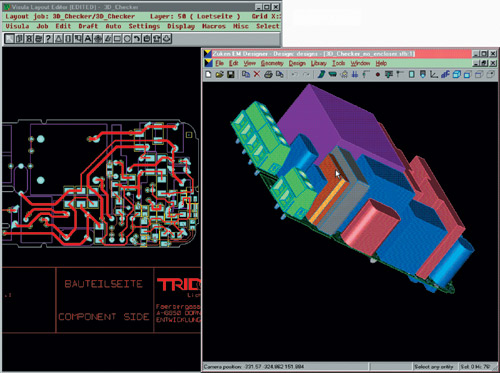Viewport: 500px width, 373px height.
Task: Open the Geometry menu
Action: pyautogui.click(x=272, y=63)
